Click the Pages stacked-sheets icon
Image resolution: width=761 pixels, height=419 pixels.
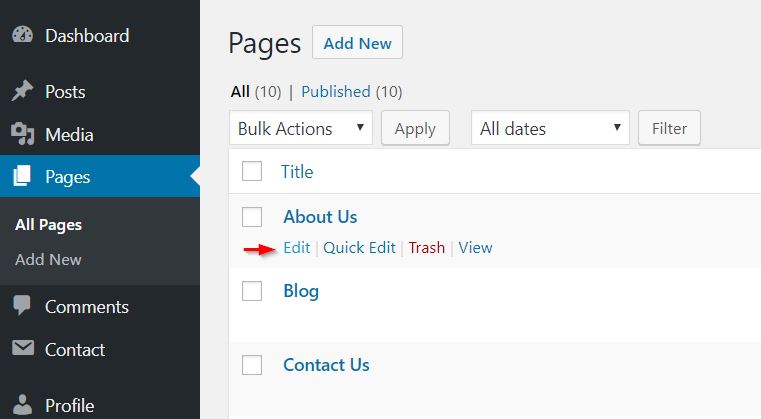click(x=22, y=178)
